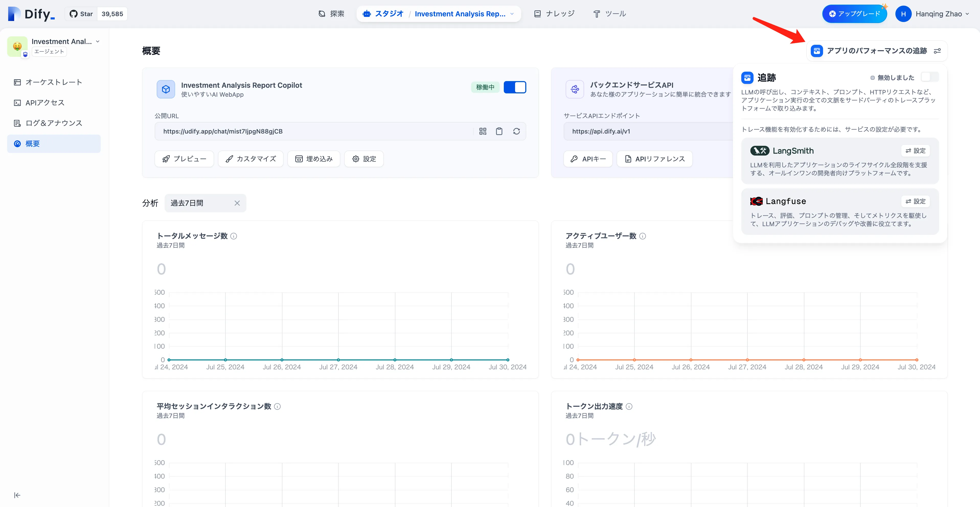Click info icon beside トータルメッセージ数
980x507 pixels.
click(234, 236)
